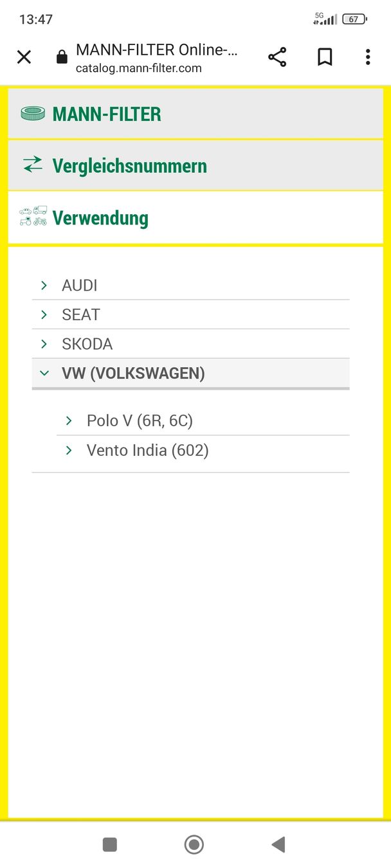
Task: Tap the swap arrows Vergleichsnummern icon
Action: tap(33, 165)
